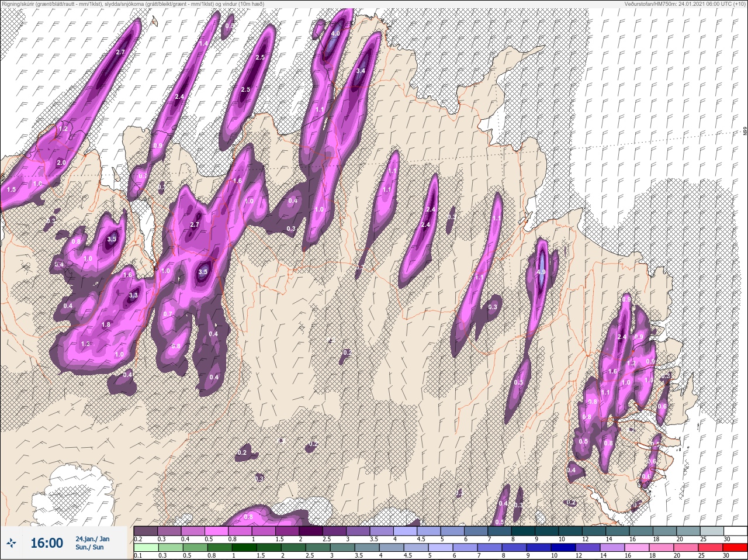Click the 16:00 forecast time label

click(x=47, y=543)
